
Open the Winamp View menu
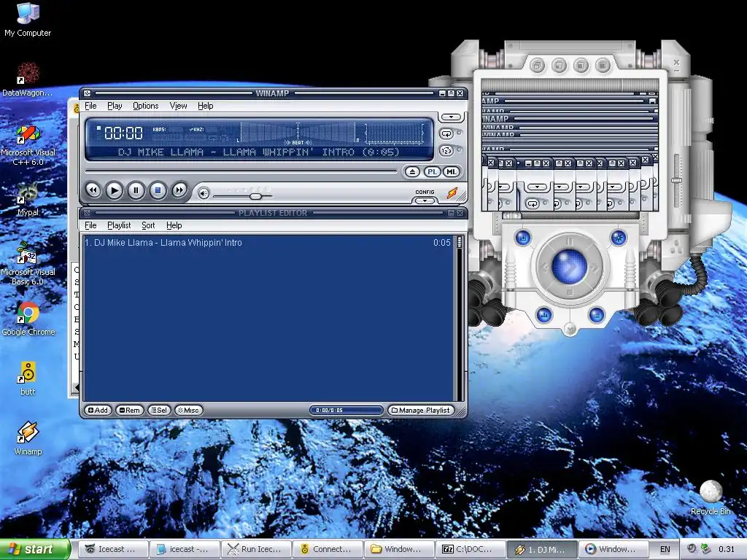178,106
